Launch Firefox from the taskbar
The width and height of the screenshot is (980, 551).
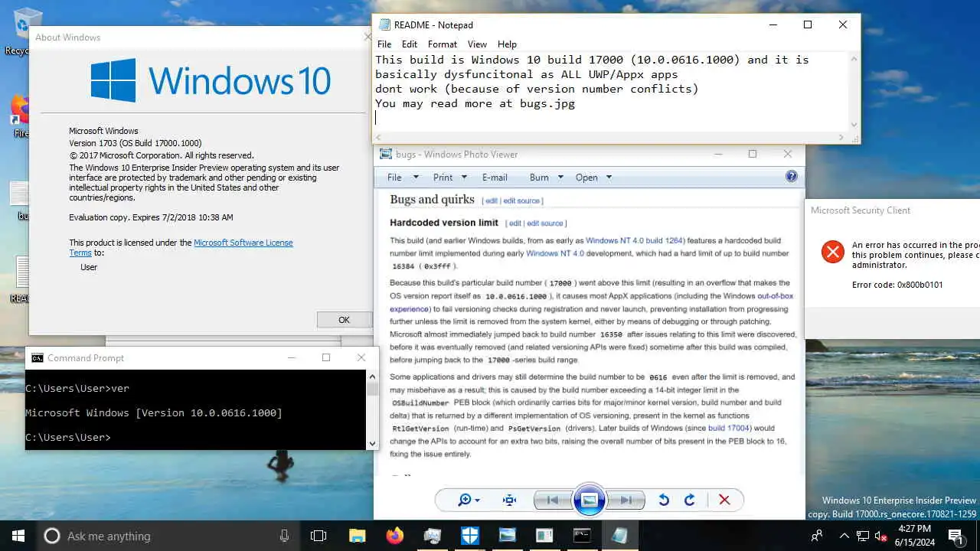point(394,536)
